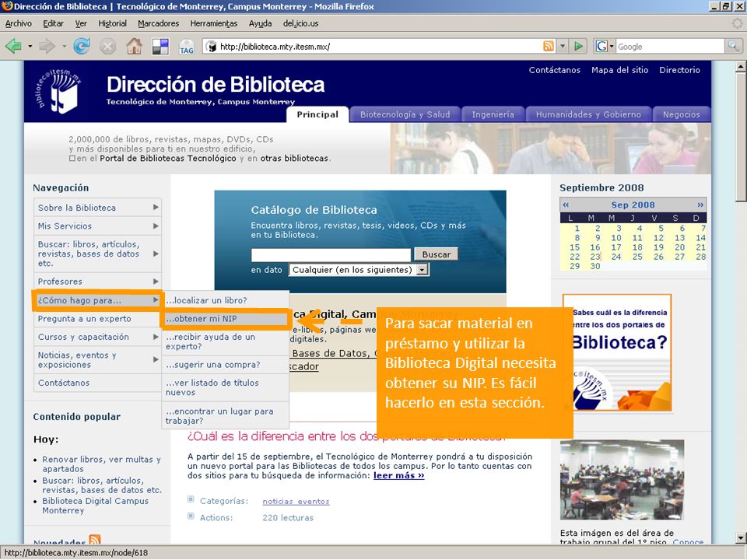The height and width of the screenshot is (560, 747).
Task: Click the search magnifier button
Action: tap(733, 46)
